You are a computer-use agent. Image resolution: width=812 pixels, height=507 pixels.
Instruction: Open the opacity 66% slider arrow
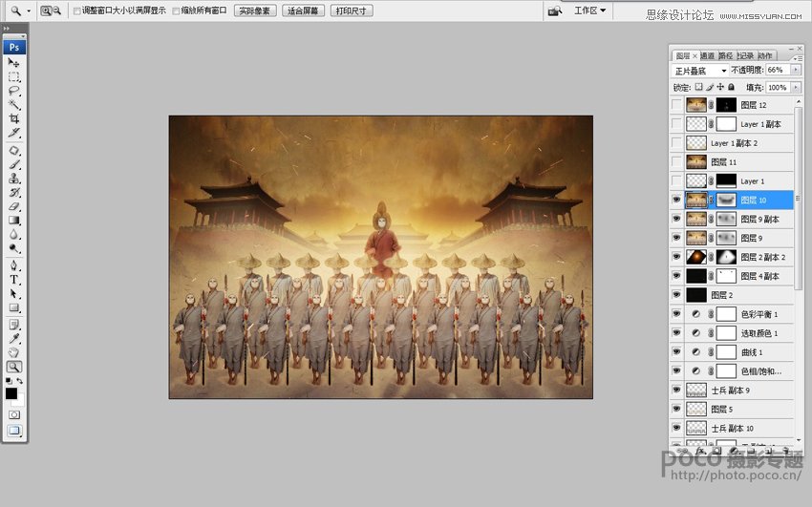coord(796,70)
